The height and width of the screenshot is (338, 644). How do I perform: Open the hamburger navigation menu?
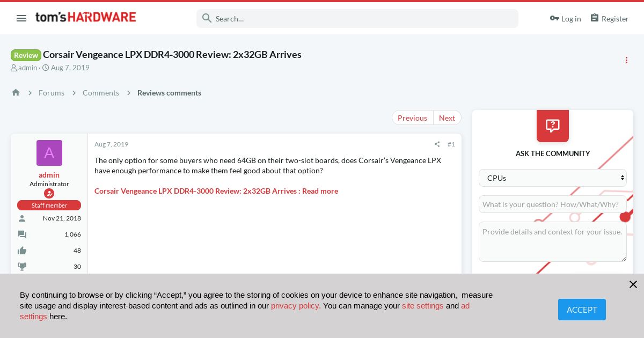point(21,18)
